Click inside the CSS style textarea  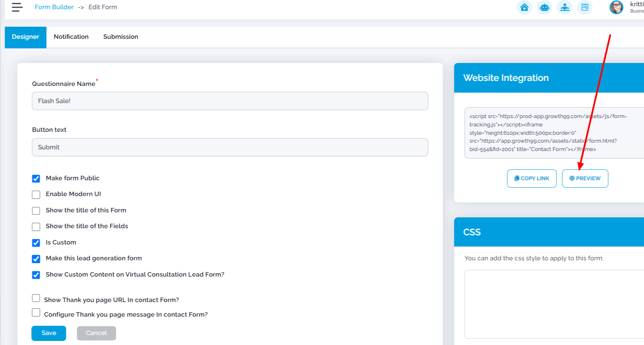(554, 304)
